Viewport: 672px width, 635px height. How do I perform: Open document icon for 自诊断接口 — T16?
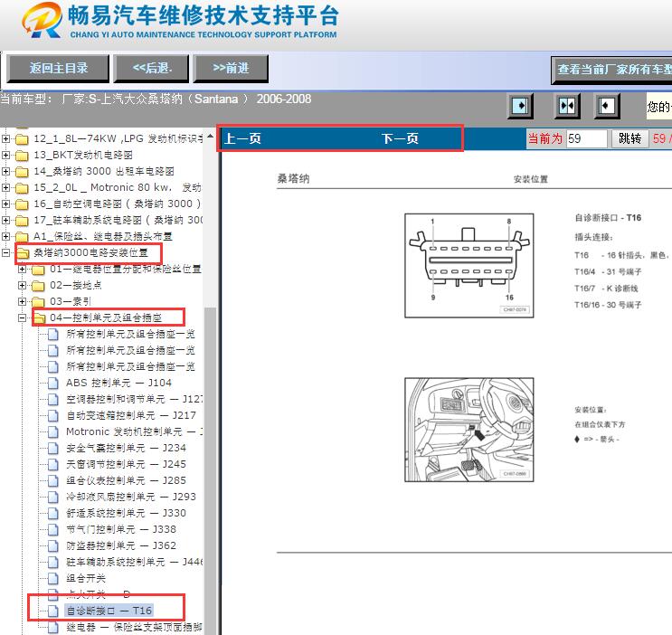coord(53,611)
